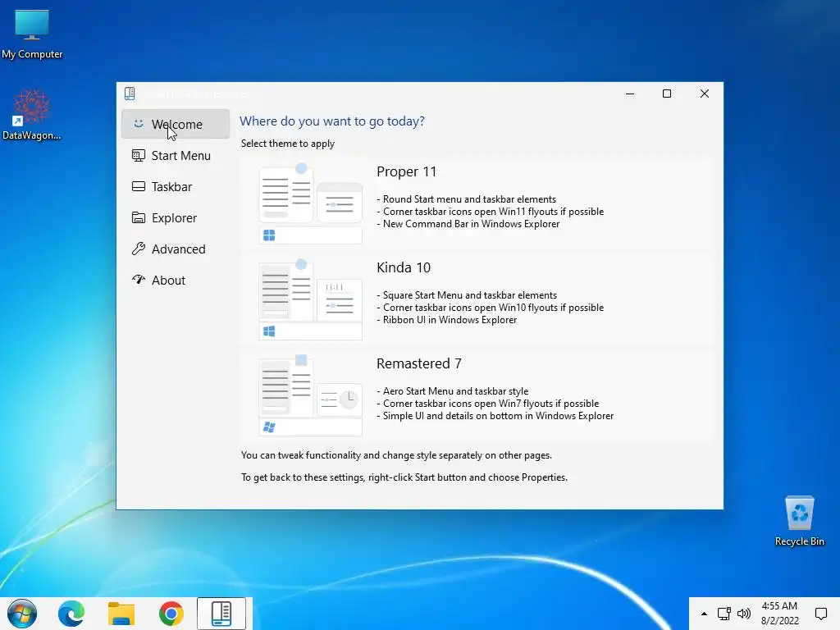Screen dimensions: 840x630
Task: Open the notification center icon
Action: (820, 614)
